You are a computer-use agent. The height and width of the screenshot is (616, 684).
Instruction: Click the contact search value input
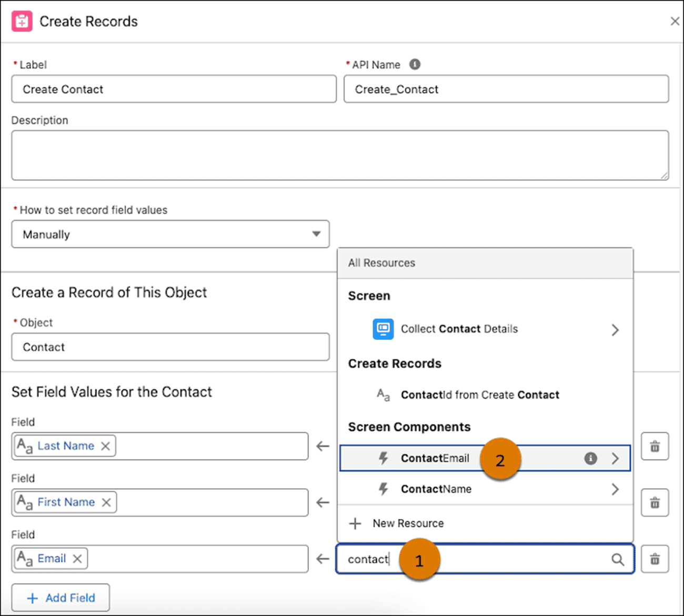click(485, 559)
